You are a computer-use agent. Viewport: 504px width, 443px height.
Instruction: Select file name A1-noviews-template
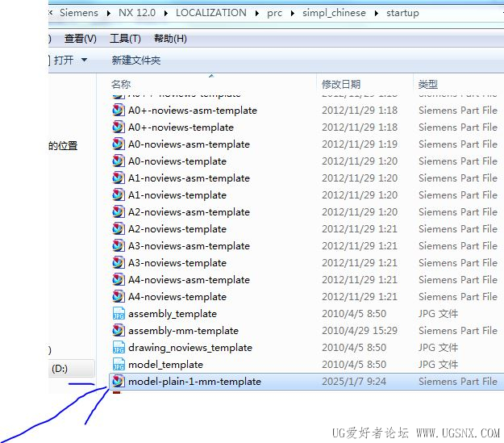(x=177, y=195)
